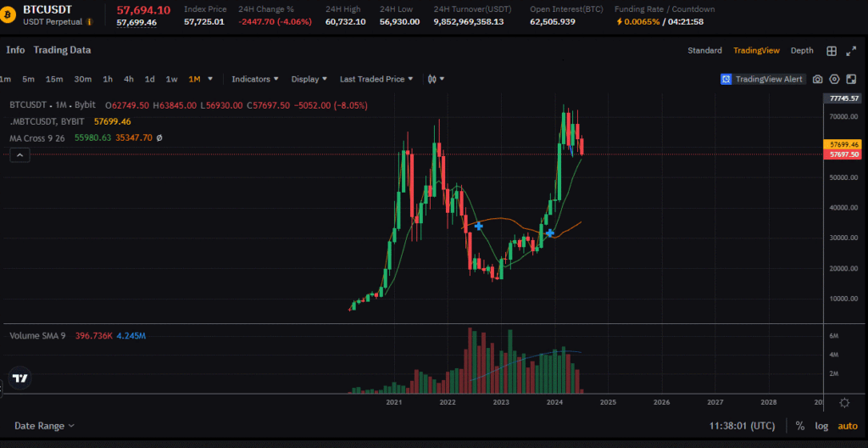Screen dimensions: 868x448
Task: Click the underlined mark price 57,699.46
Action: [136, 23]
